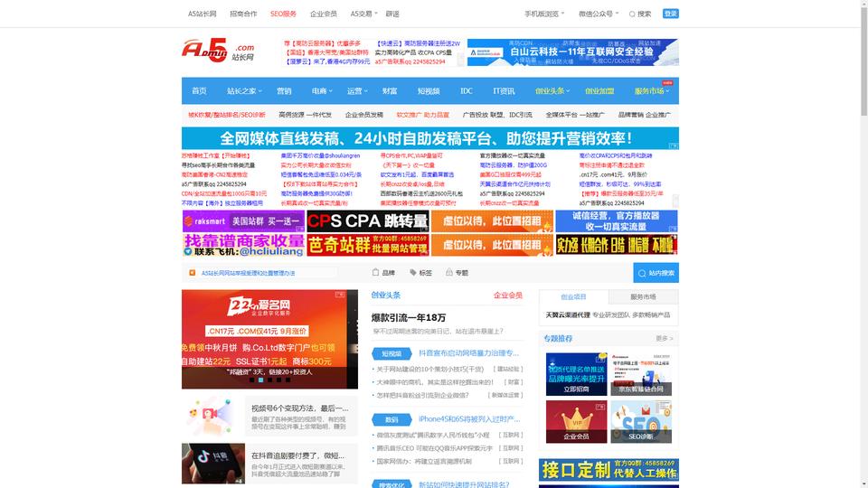Open the red 企业会员 heading link
This screenshot has height=488, width=868.
[x=507, y=296]
